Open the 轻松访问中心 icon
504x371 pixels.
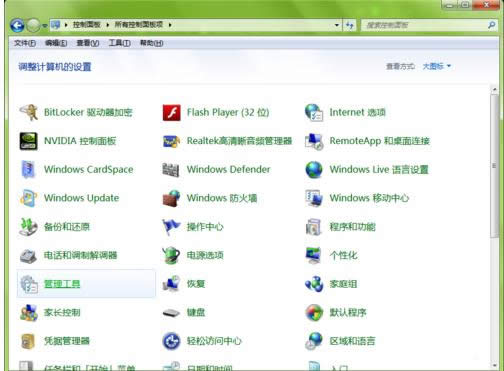171,341
